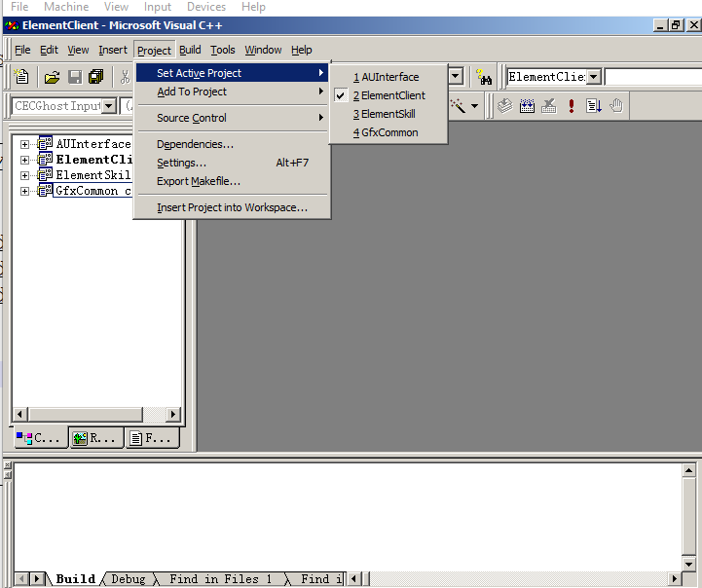Click the Open file folder icon
Viewport: 702px width, 588px height.
click(x=52, y=77)
